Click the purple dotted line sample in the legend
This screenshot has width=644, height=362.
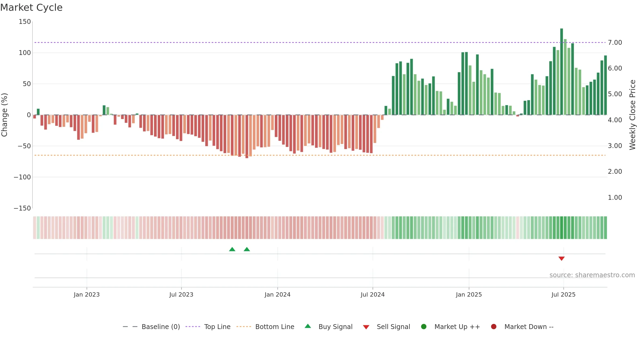(x=193, y=327)
